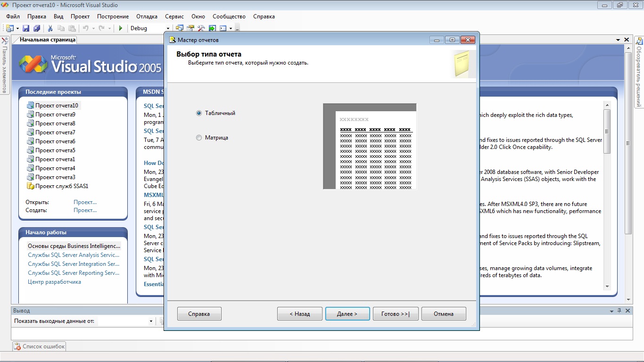Select the Табличный radio button
This screenshot has height=362, width=644.
click(199, 113)
